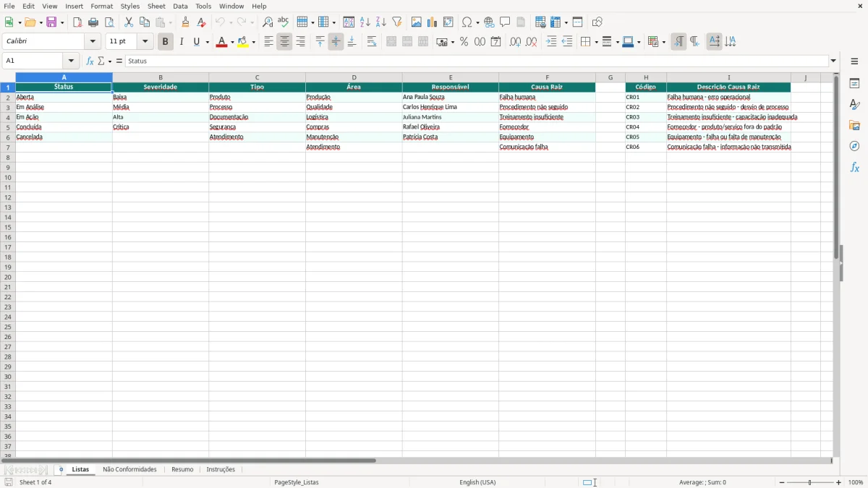
Task: Click the Print icon
Action: [x=93, y=22]
